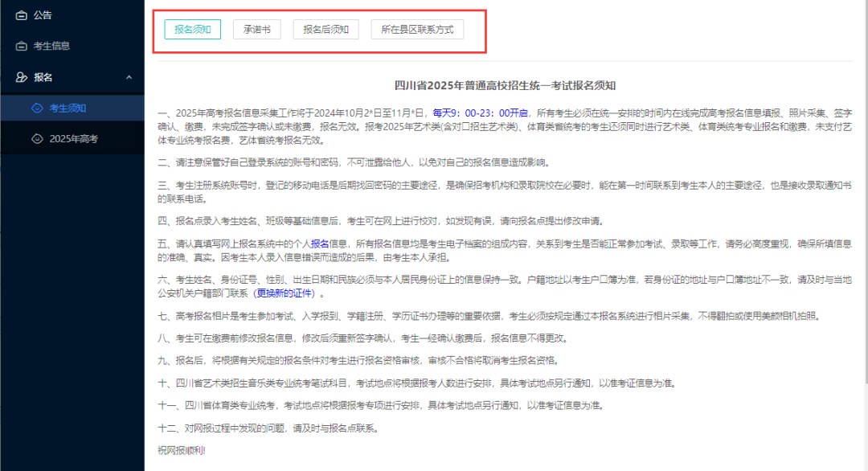
Task: Click the eye icon next to 考生须知
Action: [x=37, y=109]
